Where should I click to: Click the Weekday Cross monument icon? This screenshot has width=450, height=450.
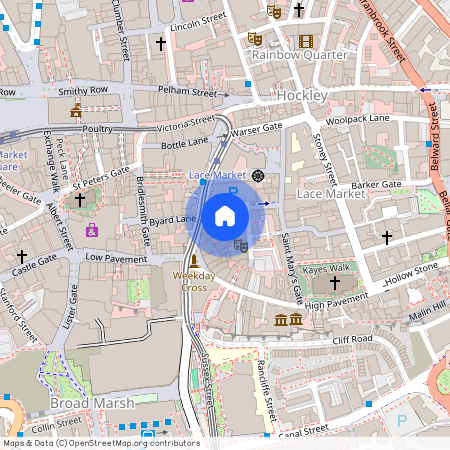pyautogui.click(x=194, y=261)
